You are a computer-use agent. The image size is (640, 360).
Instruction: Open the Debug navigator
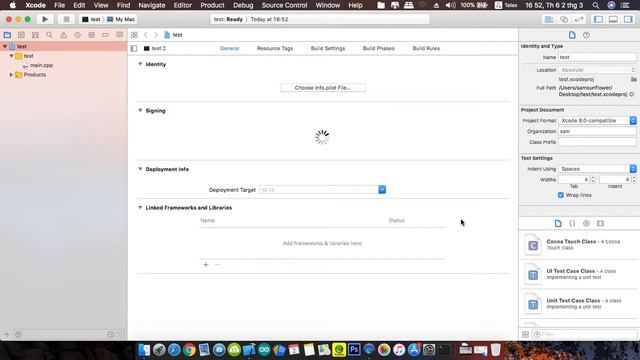point(91,35)
